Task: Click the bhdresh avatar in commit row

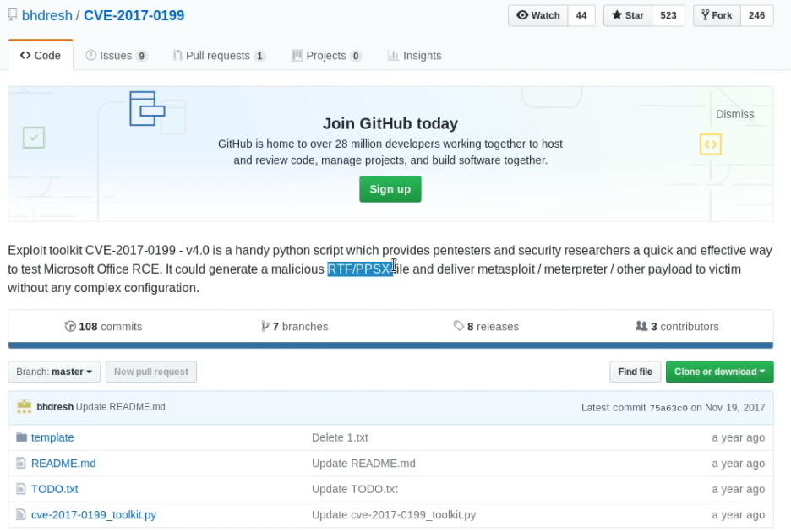Action: [x=24, y=407]
